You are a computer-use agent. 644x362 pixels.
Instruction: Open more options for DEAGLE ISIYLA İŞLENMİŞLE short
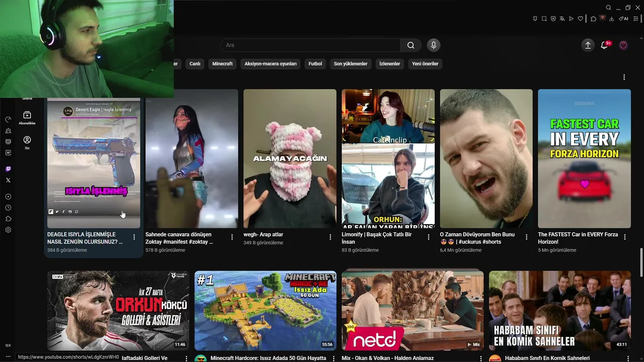click(134, 237)
